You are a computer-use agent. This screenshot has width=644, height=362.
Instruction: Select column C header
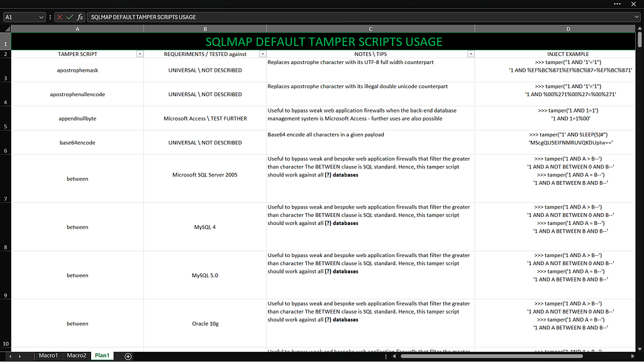tap(370, 29)
